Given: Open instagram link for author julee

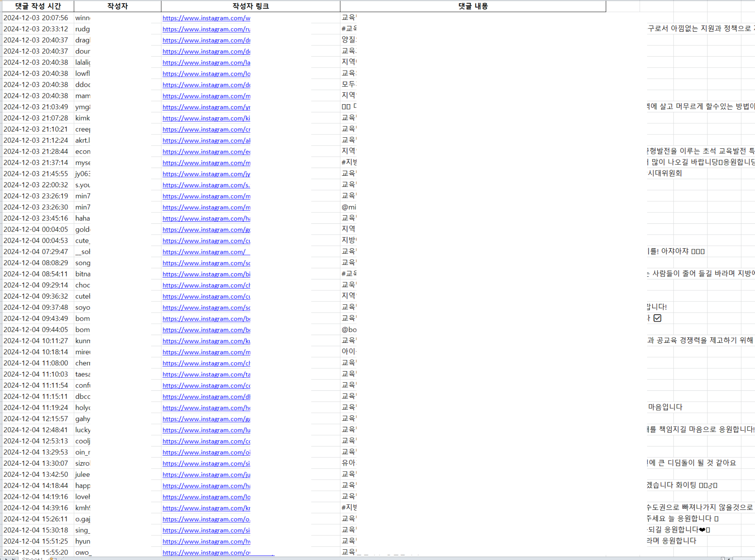Looking at the screenshot, I should pyautogui.click(x=206, y=475).
